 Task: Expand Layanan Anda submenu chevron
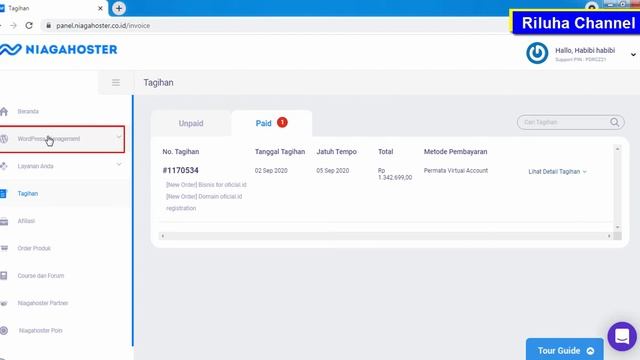[x=119, y=164]
